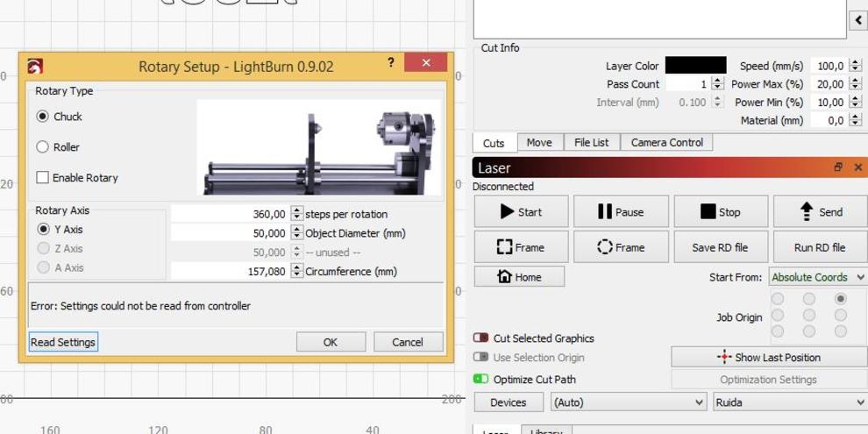Screen dimensions: 868x434
Task: Select Z Axis rotary option
Action: (43, 248)
